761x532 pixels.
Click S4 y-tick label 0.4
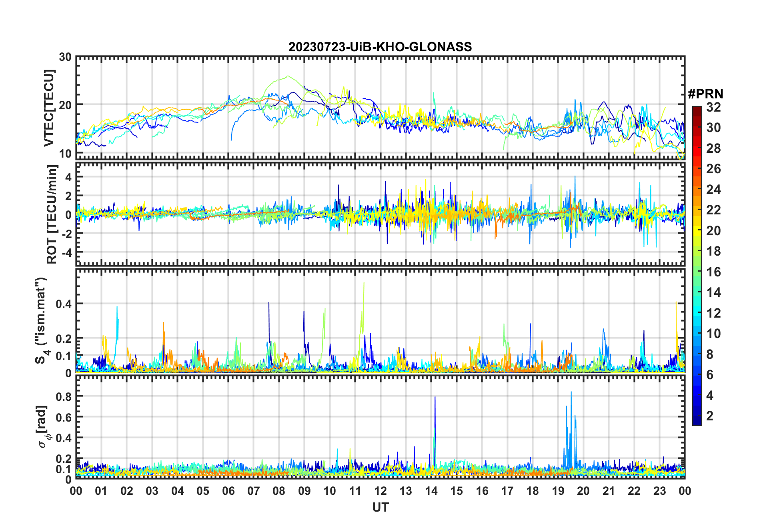pos(64,304)
